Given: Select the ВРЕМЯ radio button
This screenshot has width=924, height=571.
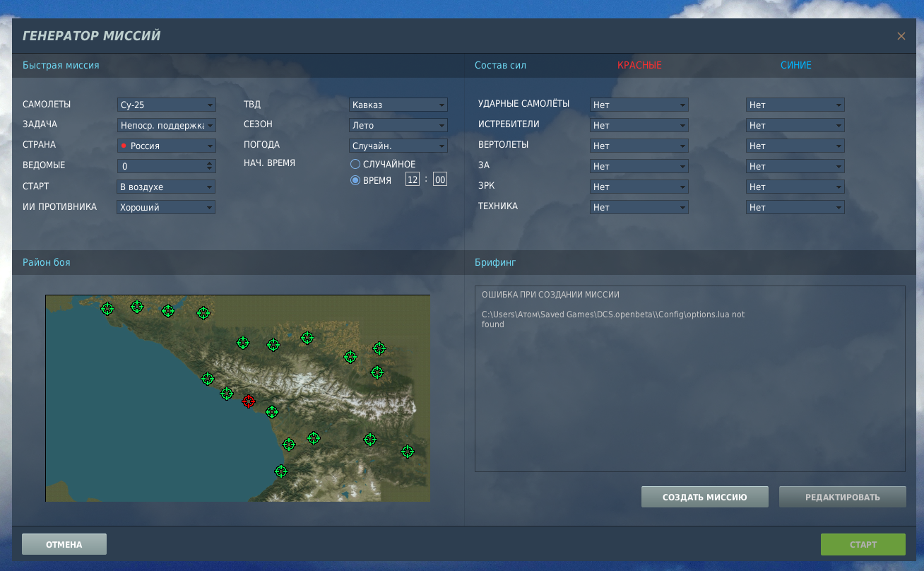Looking at the screenshot, I should pos(355,180).
